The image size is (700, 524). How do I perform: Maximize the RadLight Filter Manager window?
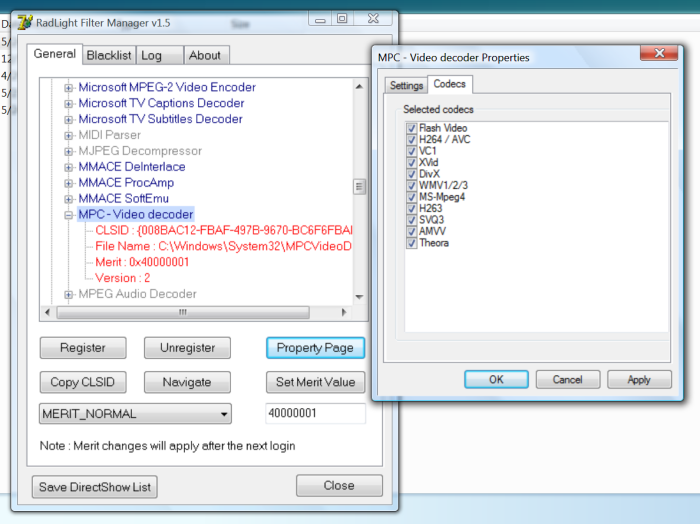click(342, 19)
